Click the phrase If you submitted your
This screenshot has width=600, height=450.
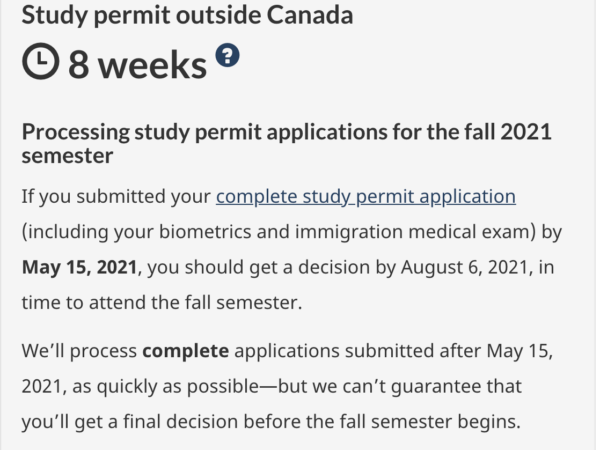pyautogui.click(x=116, y=197)
